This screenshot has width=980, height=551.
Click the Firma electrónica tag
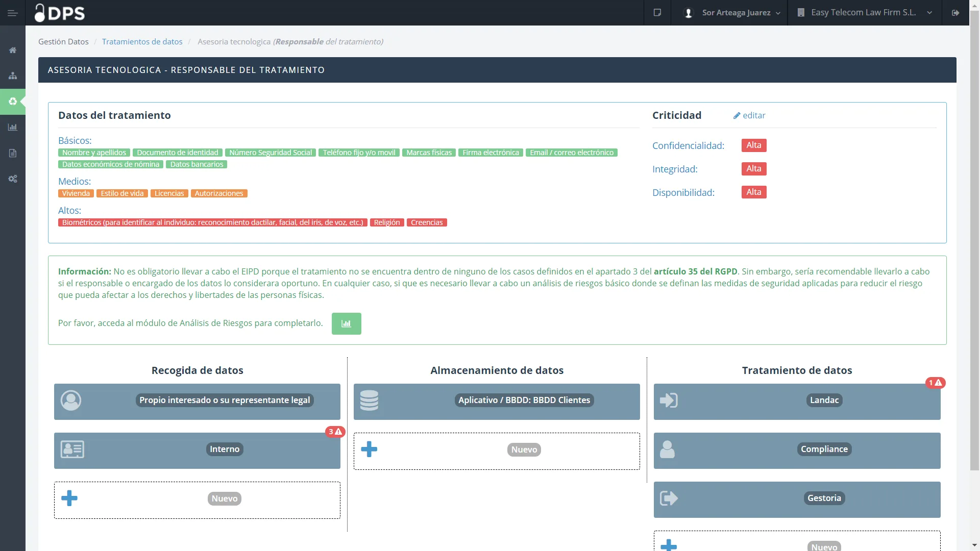point(491,153)
